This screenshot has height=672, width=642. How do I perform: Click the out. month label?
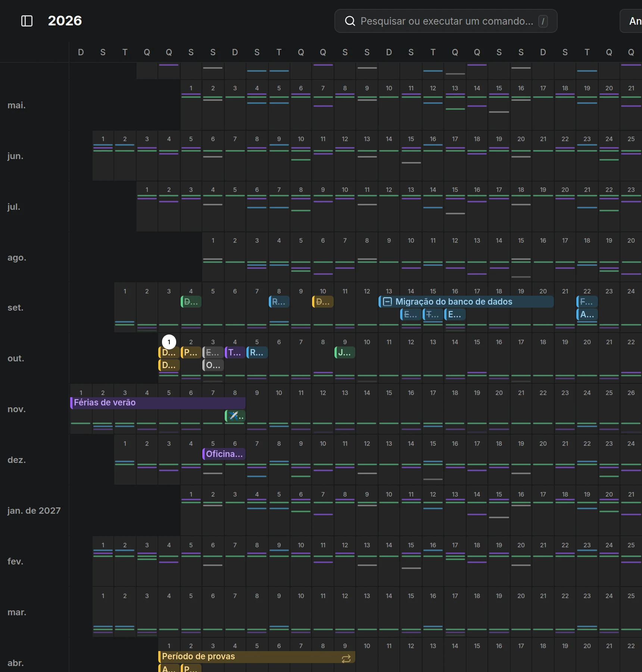(16, 358)
